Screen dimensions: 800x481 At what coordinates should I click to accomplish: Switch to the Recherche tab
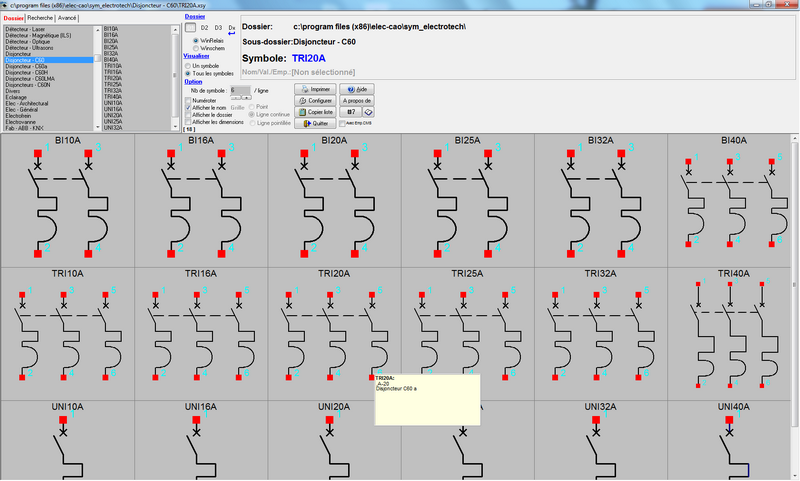tap(40, 18)
